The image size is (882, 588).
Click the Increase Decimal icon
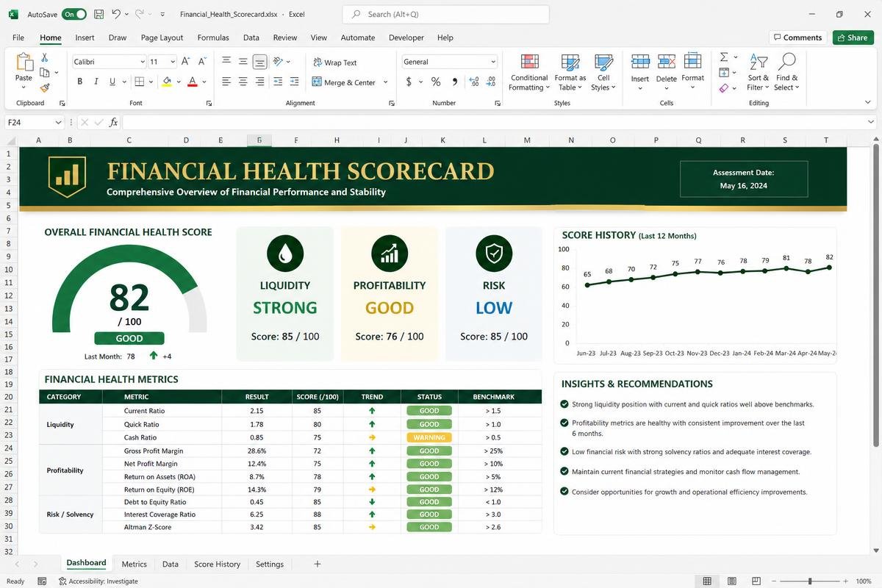pos(474,82)
